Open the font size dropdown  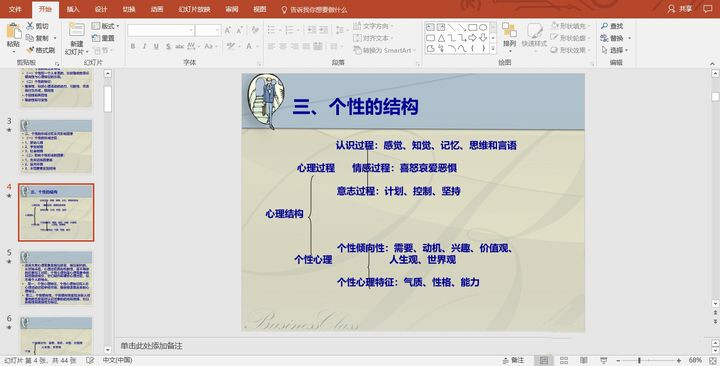coord(218,30)
